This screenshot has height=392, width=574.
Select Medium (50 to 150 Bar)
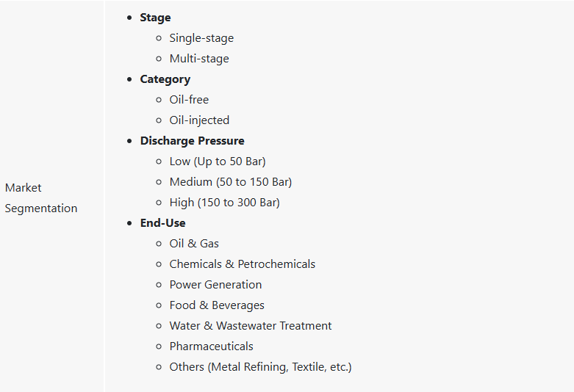(231, 182)
